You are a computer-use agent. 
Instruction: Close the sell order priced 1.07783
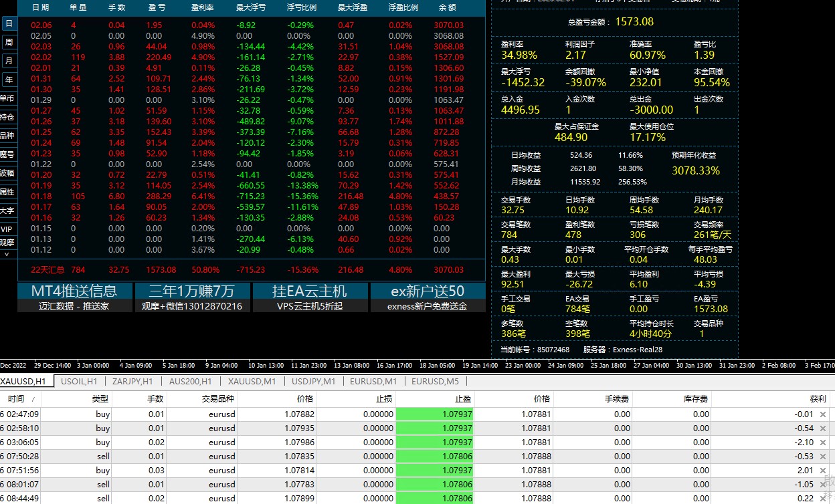823,485
